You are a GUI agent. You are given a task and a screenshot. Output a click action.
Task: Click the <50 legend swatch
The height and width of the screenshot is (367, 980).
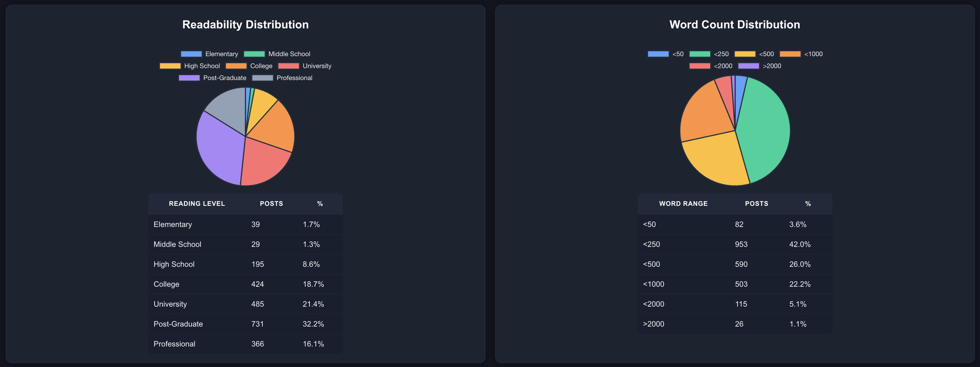[x=658, y=54]
